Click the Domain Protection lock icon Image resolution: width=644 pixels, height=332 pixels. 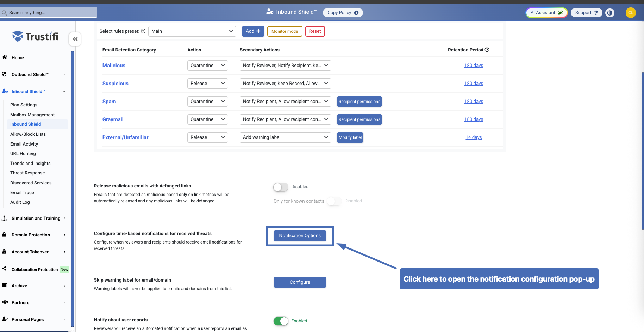[x=4, y=235]
